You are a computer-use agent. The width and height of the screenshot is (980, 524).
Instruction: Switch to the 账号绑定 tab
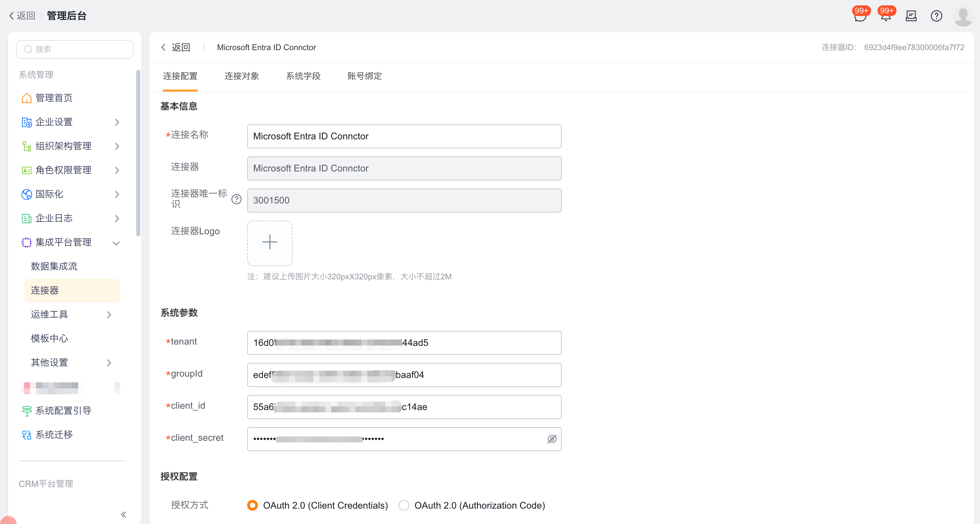click(x=364, y=76)
